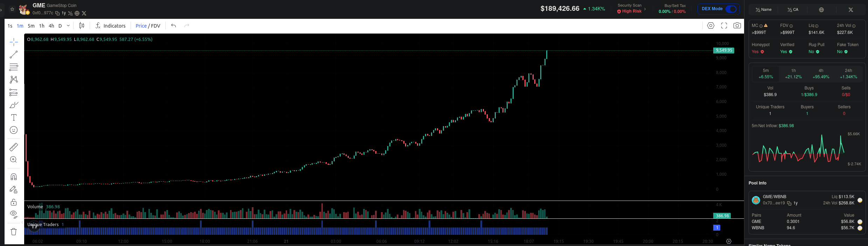Image resolution: width=868 pixels, height=246 pixels.
Task: Open the X link in the right panel
Action: coord(850,10)
